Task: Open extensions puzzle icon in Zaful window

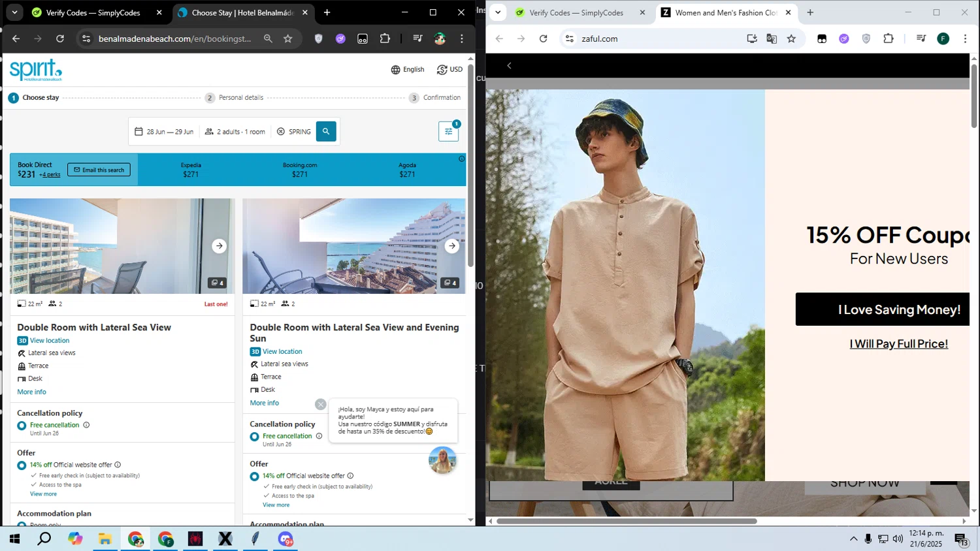Action: (889, 39)
